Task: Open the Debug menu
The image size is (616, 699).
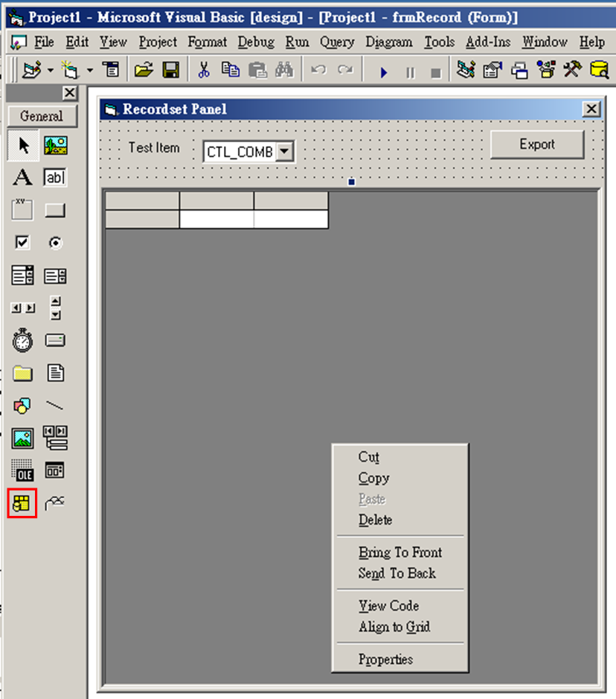Action: [256, 42]
